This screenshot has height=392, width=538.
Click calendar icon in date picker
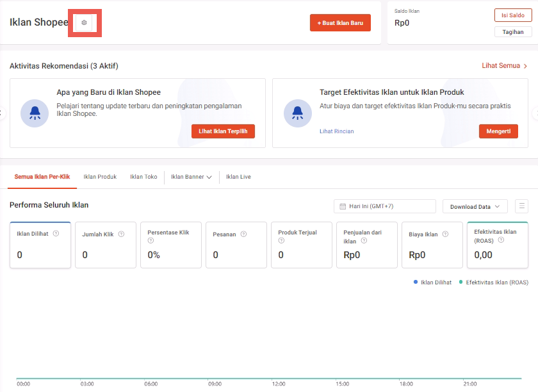click(x=343, y=206)
